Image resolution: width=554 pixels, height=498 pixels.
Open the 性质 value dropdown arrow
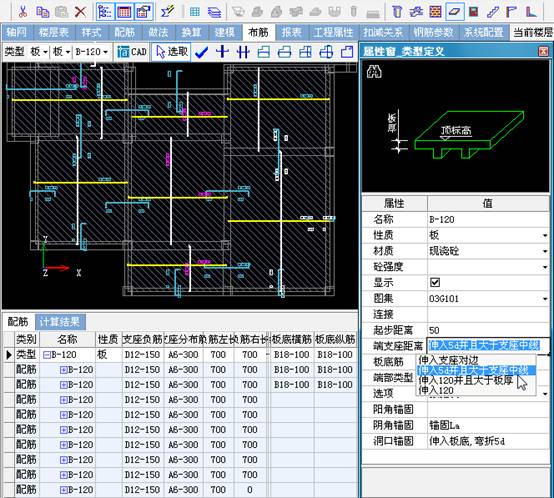545,236
